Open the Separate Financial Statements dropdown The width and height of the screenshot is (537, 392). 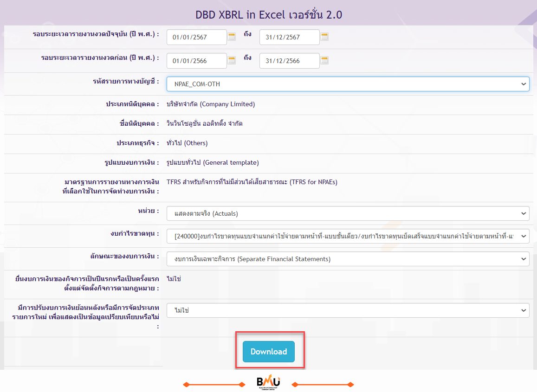pos(348,259)
